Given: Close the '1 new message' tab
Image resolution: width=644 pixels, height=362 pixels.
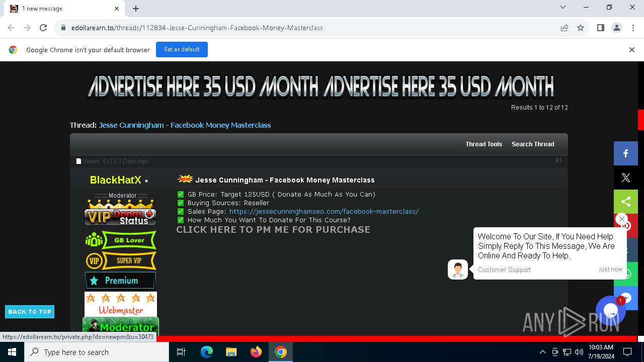Looking at the screenshot, I should pyautogui.click(x=117, y=9).
